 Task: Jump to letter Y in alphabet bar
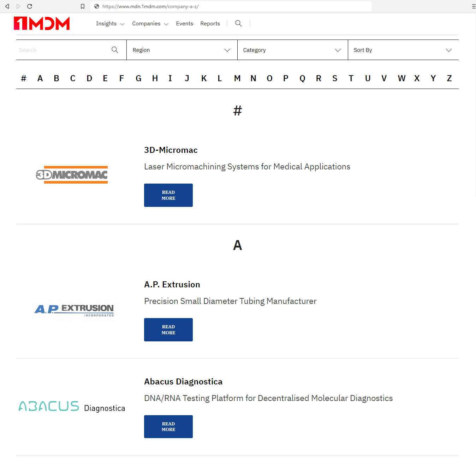(x=433, y=78)
